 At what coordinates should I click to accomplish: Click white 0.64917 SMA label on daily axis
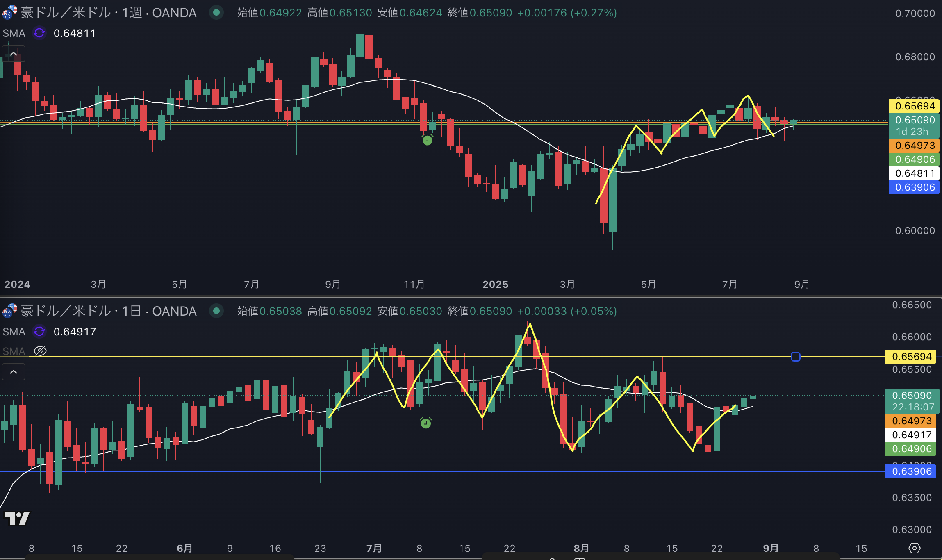(911, 435)
